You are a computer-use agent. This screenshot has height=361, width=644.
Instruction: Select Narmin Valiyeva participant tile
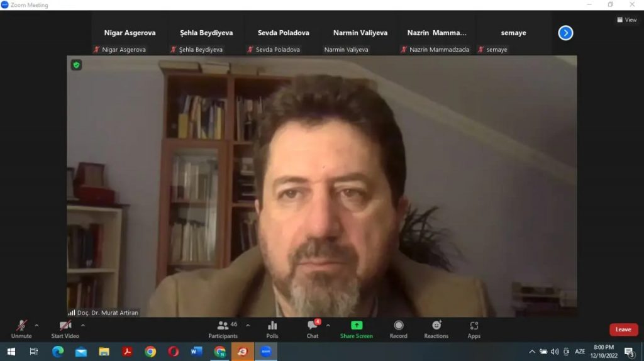(360, 34)
